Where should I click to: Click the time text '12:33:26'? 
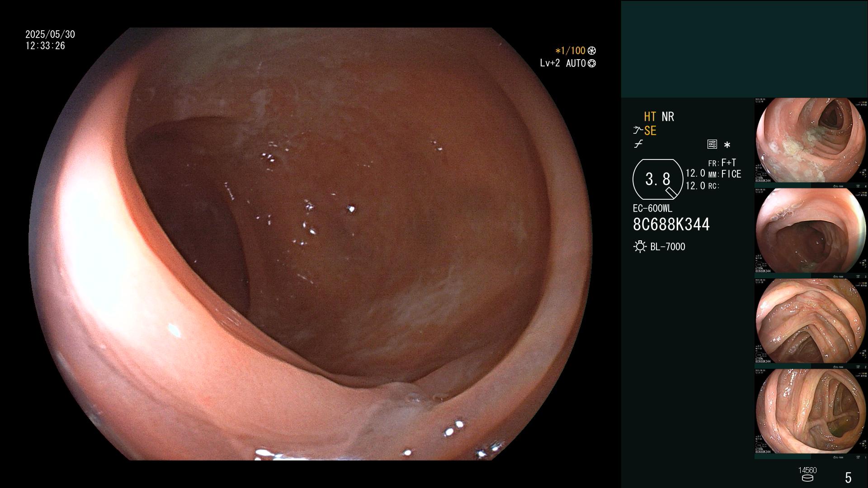45,46
